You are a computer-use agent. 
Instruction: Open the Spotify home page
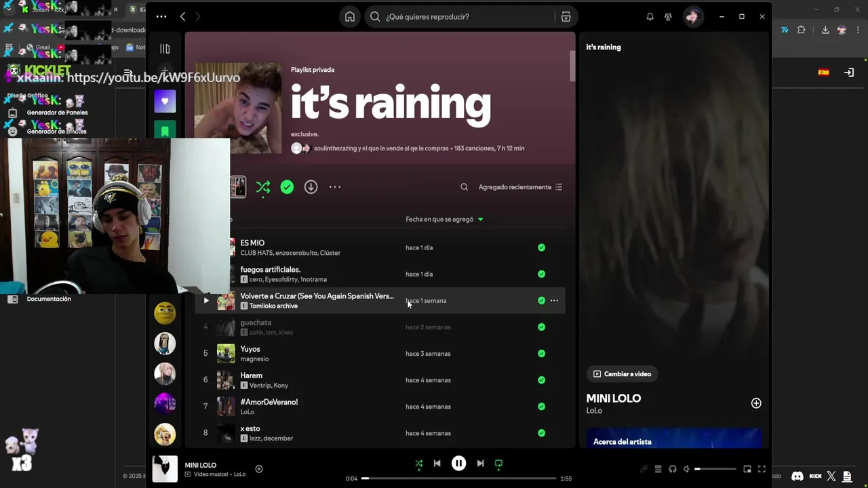350,17
